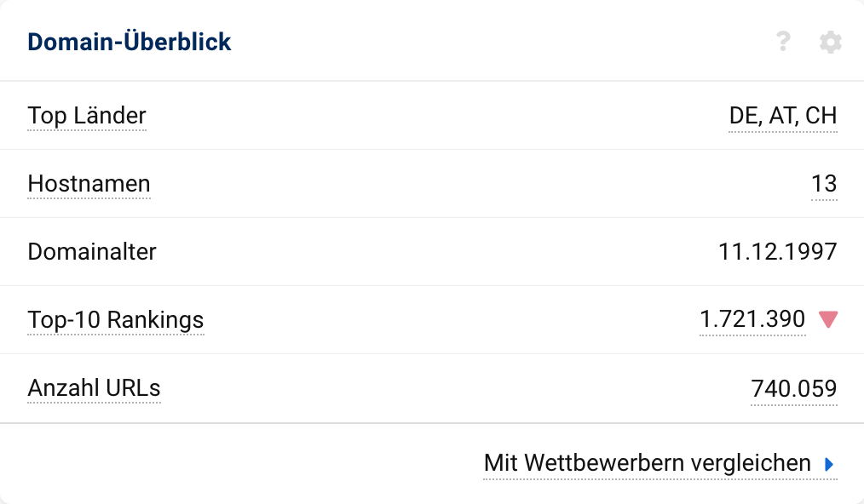This screenshot has height=504, width=864.
Task: Open the 1.721.390 rankings value
Action: 752,319
